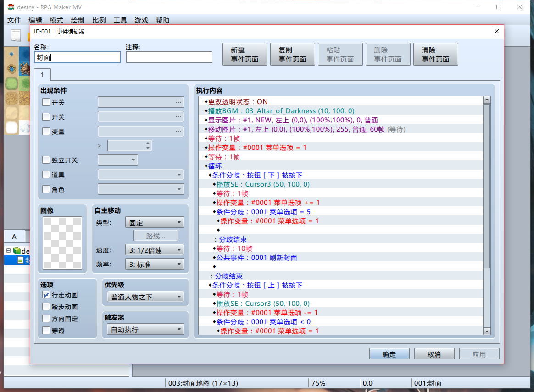534x392 pixels.
Task: Enable the 变量 condition checkbox
Action: click(x=46, y=131)
